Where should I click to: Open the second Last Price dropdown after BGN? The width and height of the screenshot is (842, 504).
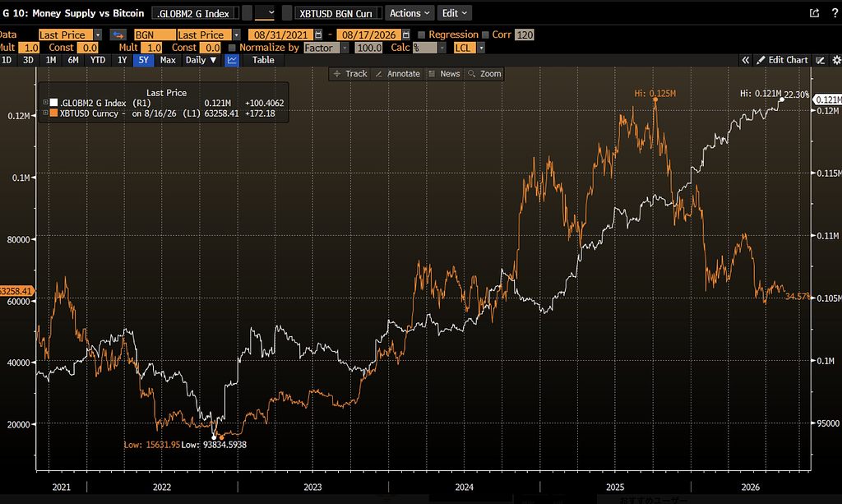(236, 35)
